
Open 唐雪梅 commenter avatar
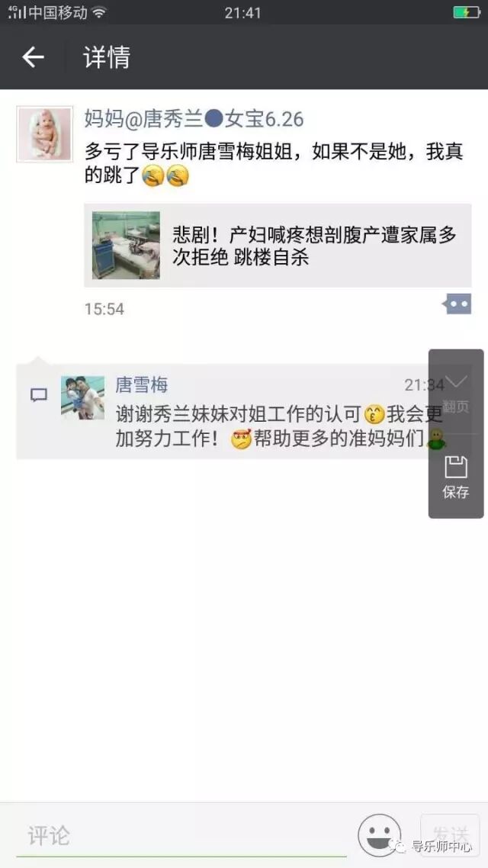coord(82,397)
